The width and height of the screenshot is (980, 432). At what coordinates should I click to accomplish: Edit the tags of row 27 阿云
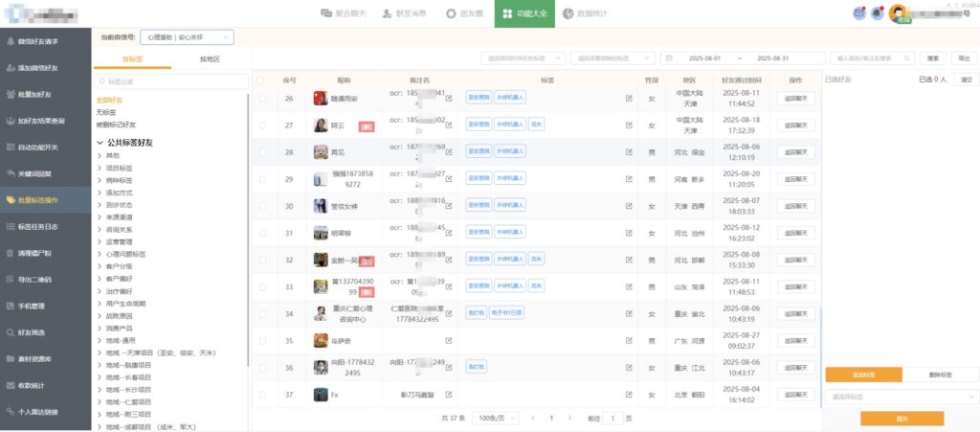[x=629, y=125]
